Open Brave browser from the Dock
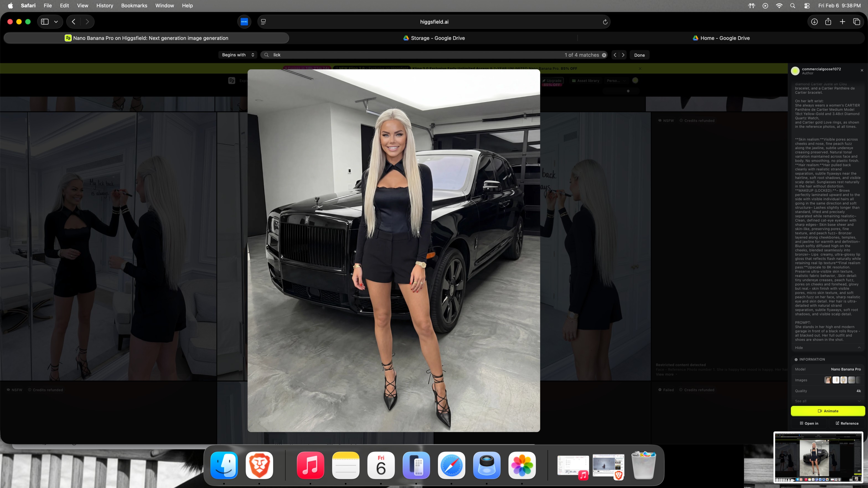Viewport: 868px width, 488px height. click(x=259, y=465)
